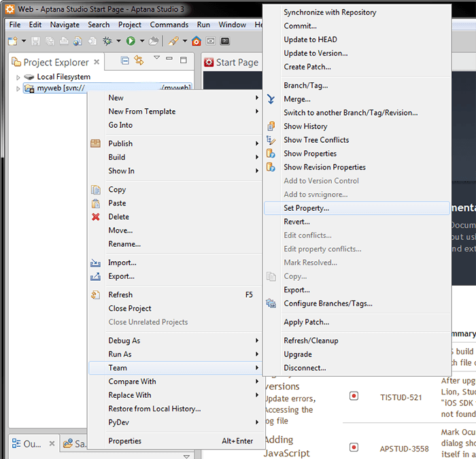Minimize the Project Explorer panel

pyautogui.click(x=169, y=58)
